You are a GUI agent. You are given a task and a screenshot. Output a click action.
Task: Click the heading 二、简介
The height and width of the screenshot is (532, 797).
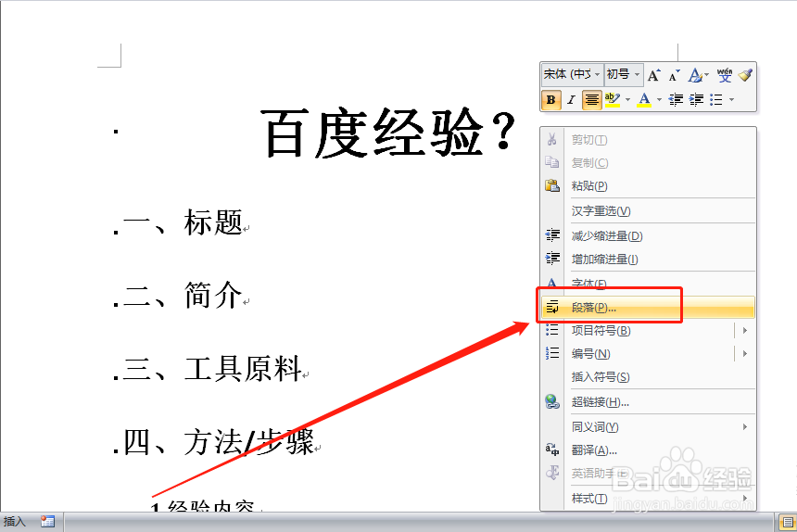click(x=183, y=295)
